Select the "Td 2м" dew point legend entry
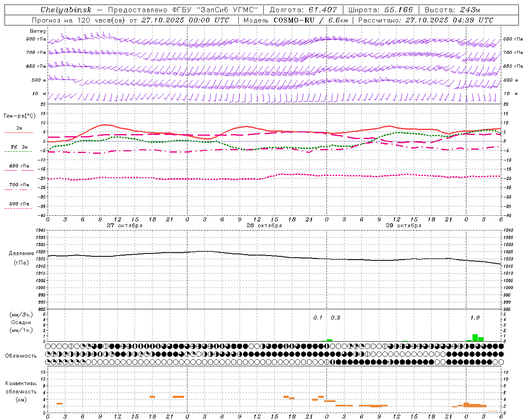Viewport: 525px width, 420px height. coord(19,147)
